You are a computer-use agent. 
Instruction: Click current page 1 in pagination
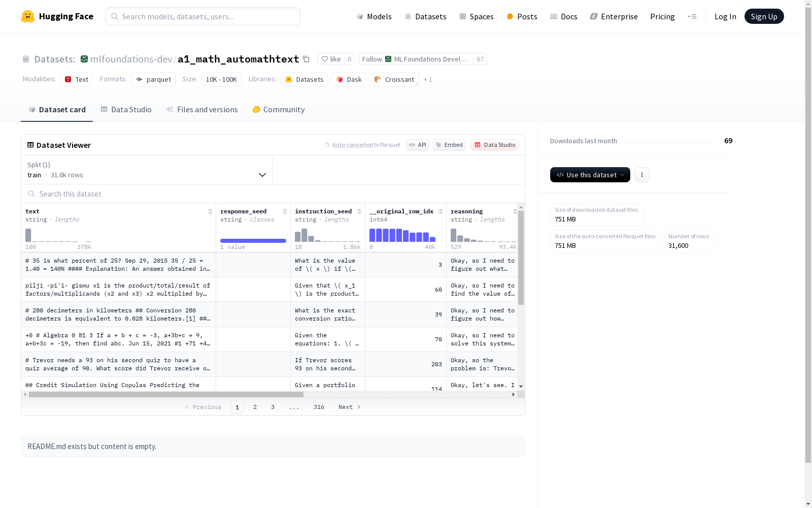[237, 407]
